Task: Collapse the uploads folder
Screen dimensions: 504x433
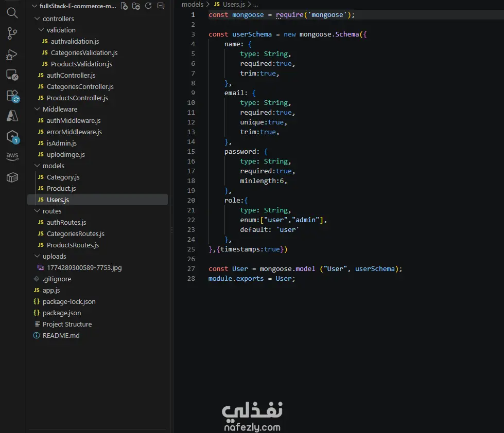Action: tap(37, 256)
